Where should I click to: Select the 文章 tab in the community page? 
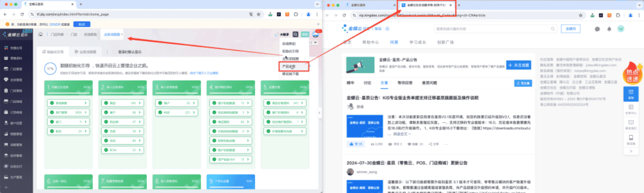(x=384, y=82)
